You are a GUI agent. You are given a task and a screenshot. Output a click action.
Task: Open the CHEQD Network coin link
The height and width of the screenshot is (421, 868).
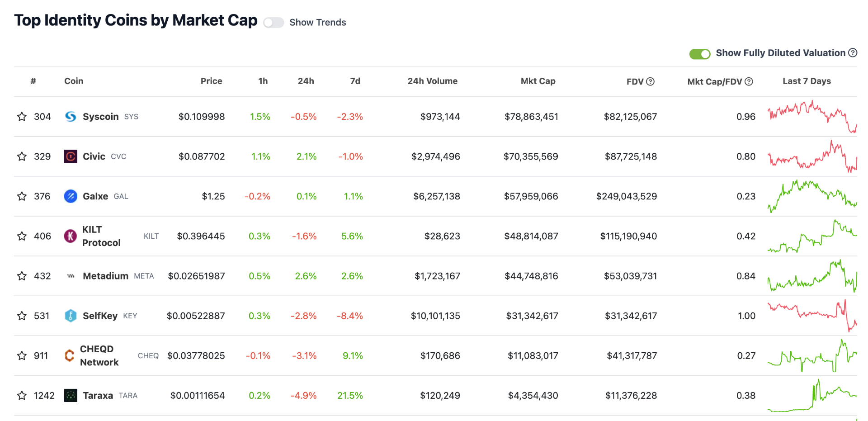(x=99, y=355)
